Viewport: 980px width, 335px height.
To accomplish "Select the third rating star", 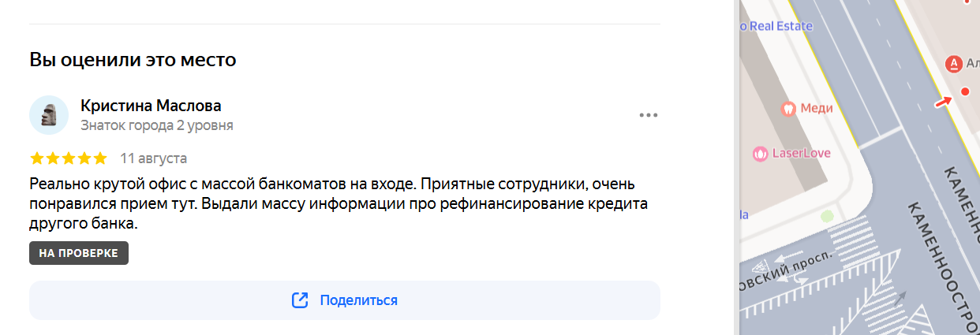I will tap(68, 158).
